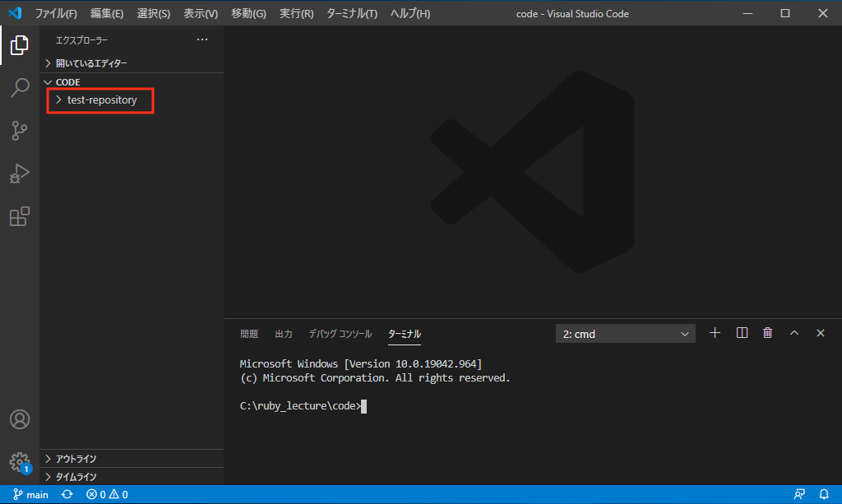Open the 選択(S) menu

coord(154,13)
